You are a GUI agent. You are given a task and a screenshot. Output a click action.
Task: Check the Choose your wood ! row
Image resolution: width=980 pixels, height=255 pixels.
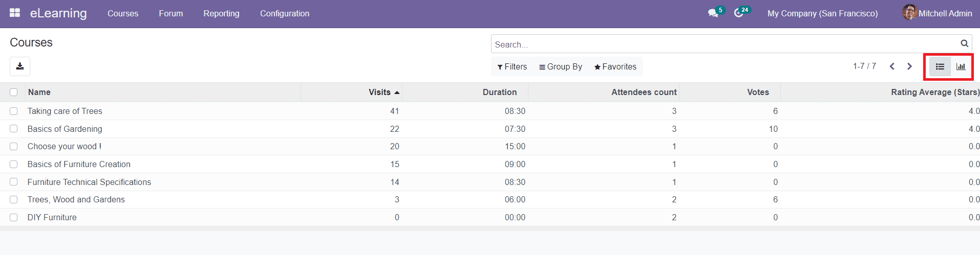[x=14, y=146]
